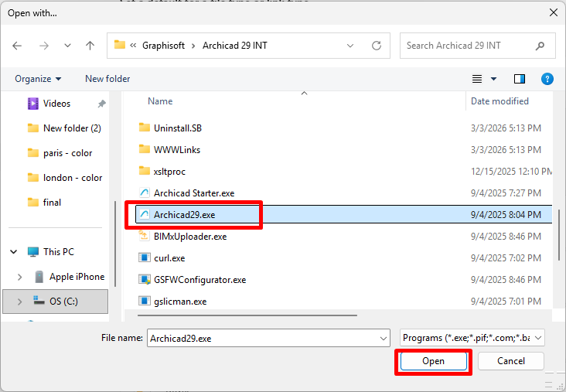Collapse the This PC tree node

tap(14, 251)
